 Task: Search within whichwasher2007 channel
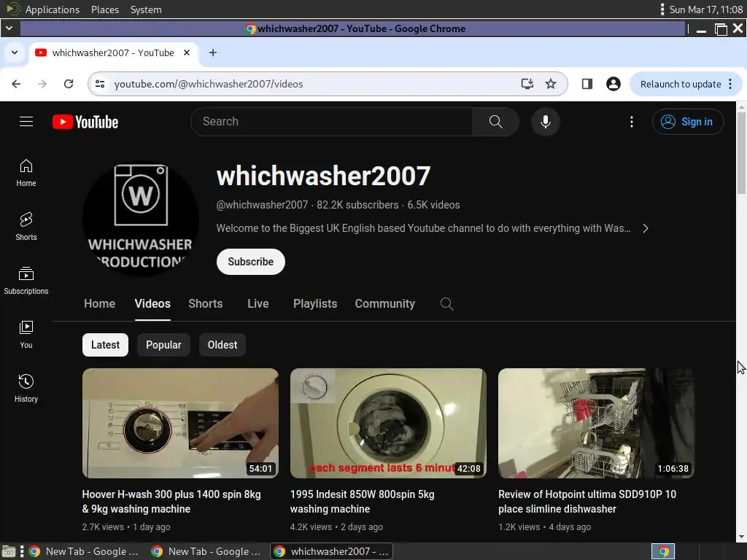click(x=446, y=304)
